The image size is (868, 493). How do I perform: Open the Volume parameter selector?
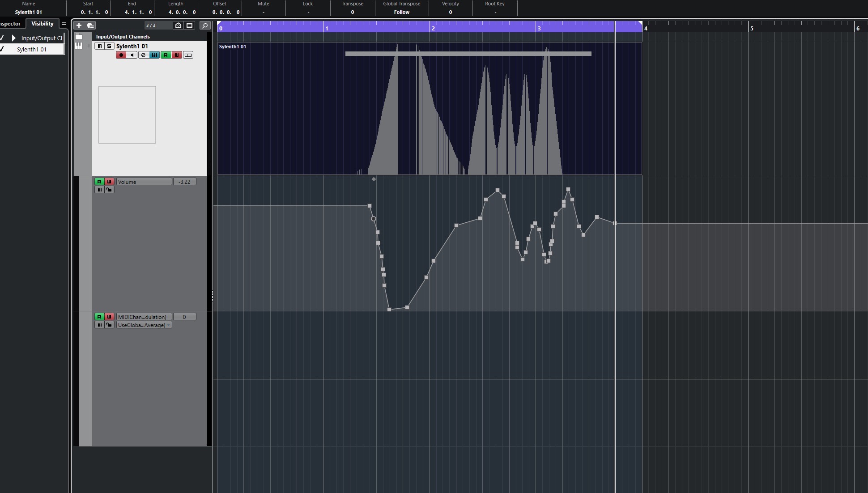tap(144, 182)
